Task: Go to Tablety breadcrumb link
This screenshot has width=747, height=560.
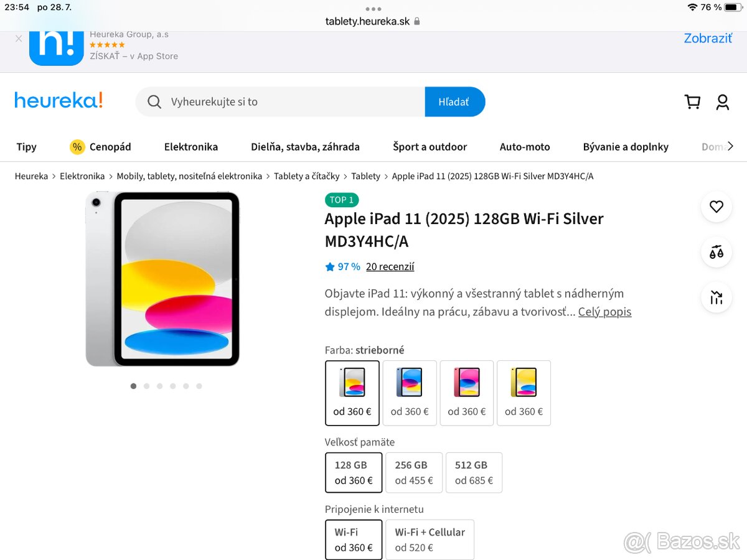Action: tap(365, 176)
